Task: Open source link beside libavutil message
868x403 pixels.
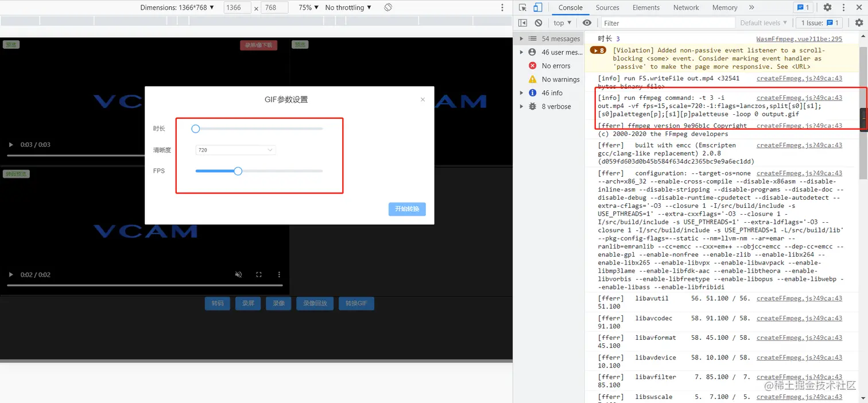Action: click(799, 299)
